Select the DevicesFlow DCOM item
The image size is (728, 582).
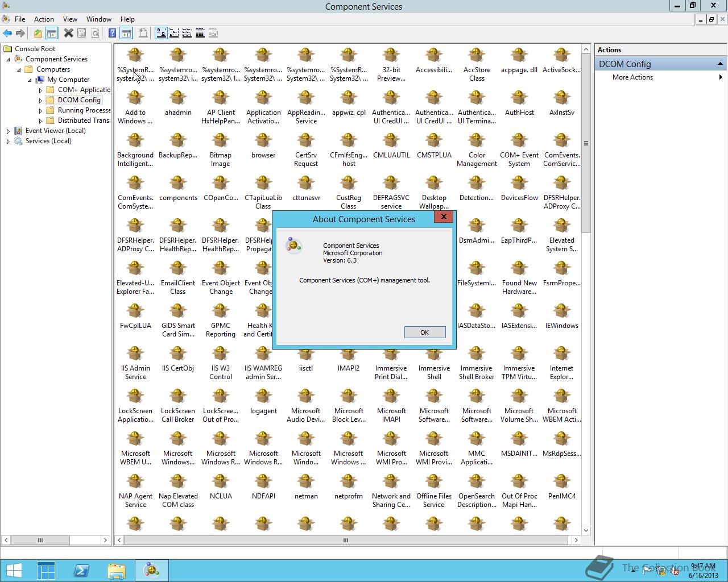519,189
